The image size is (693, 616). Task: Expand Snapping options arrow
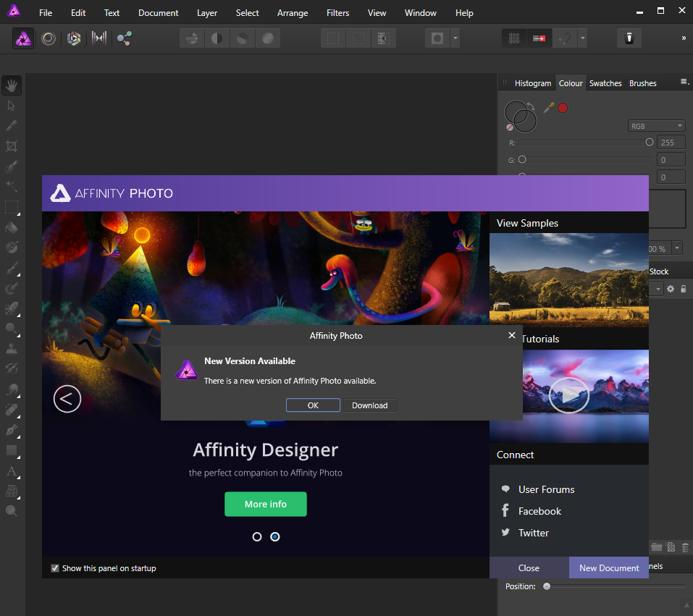(582, 38)
